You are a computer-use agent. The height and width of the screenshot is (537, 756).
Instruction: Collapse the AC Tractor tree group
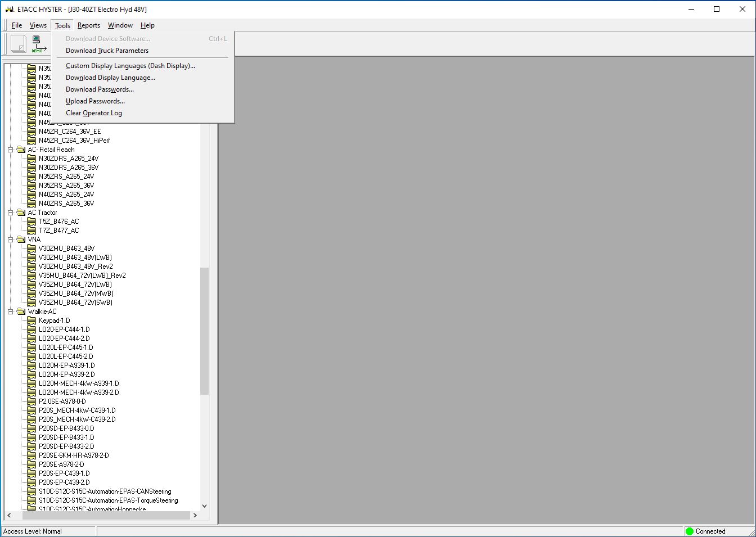11,213
